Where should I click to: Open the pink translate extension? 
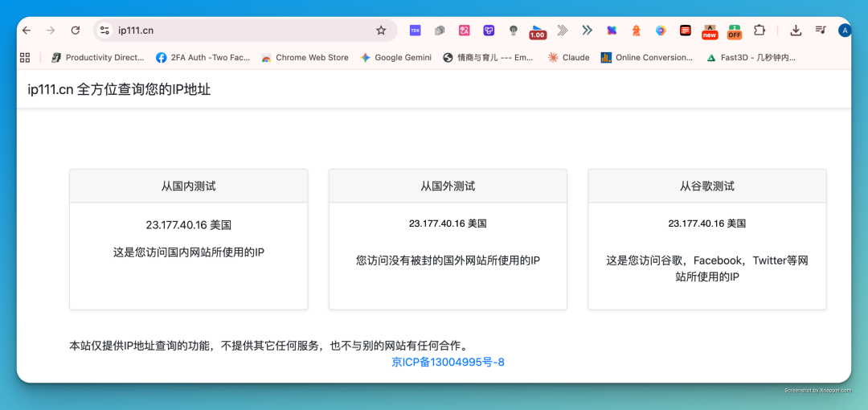464,31
